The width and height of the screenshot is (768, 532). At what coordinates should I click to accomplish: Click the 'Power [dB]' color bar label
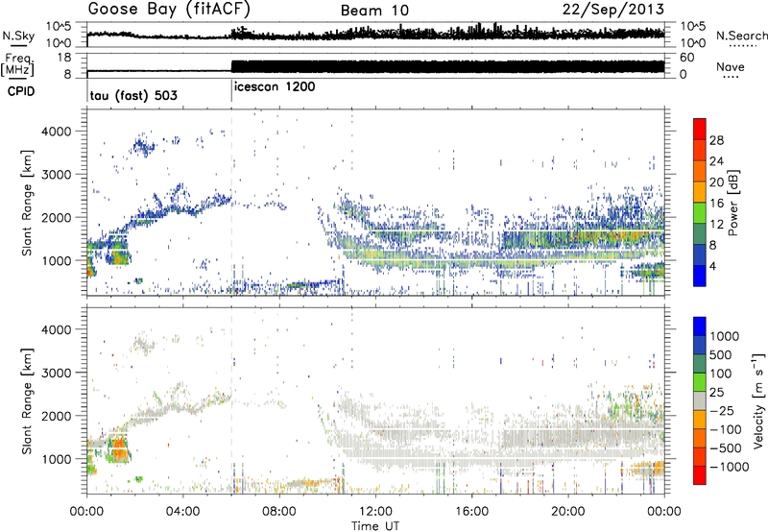pos(732,203)
